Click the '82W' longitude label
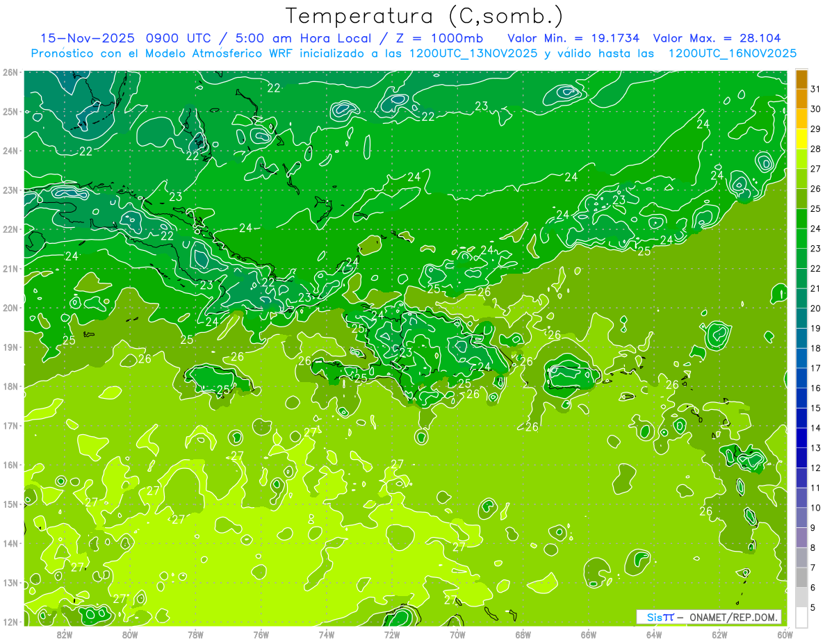834x644 pixels. click(65, 634)
